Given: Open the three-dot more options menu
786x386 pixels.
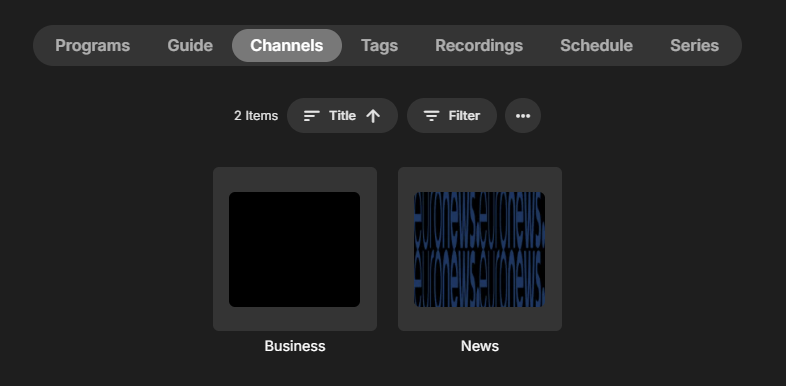Looking at the screenshot, I should click(523, 116).
